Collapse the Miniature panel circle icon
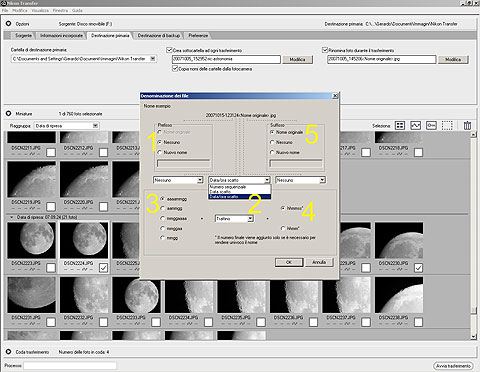 tap(9, 113)
